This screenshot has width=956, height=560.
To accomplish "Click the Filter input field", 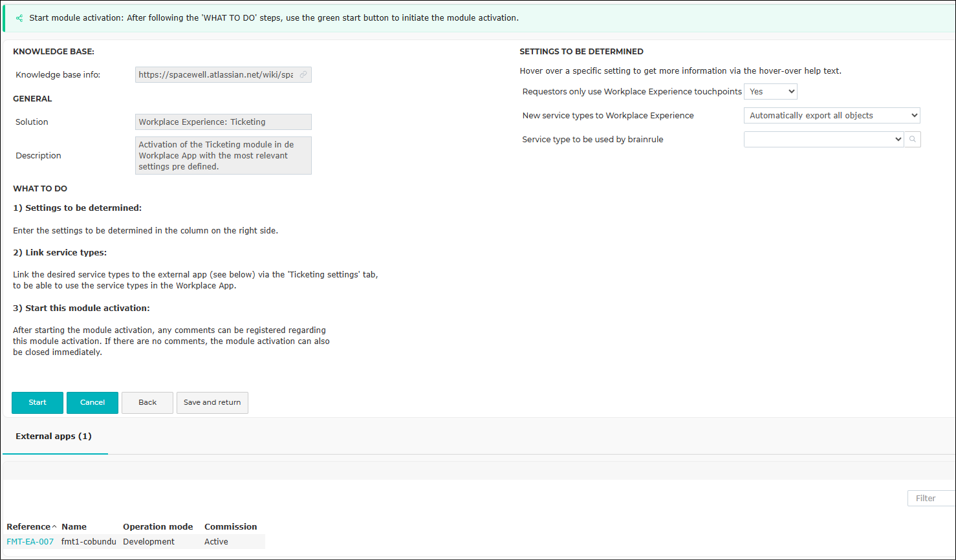I will (931, 499).
